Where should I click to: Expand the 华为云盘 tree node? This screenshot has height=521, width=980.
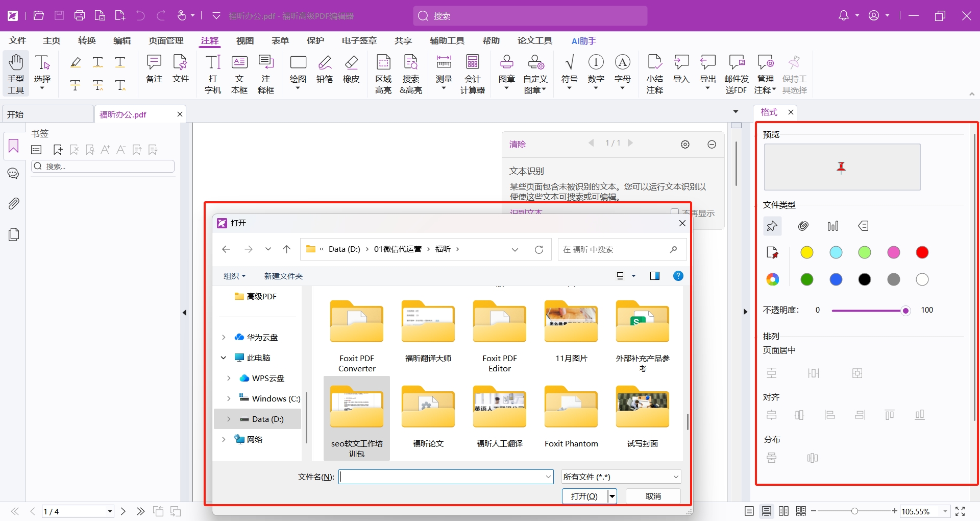point(224,337)
